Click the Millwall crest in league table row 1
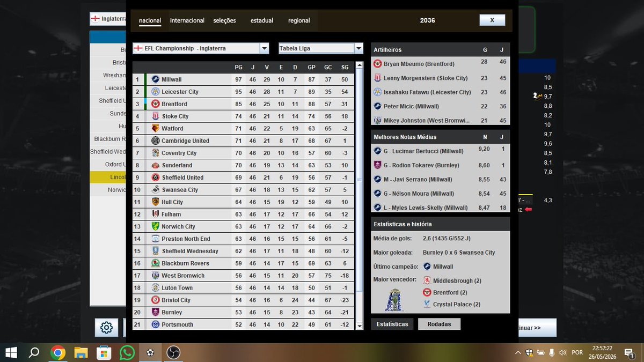 click(156, 79)
